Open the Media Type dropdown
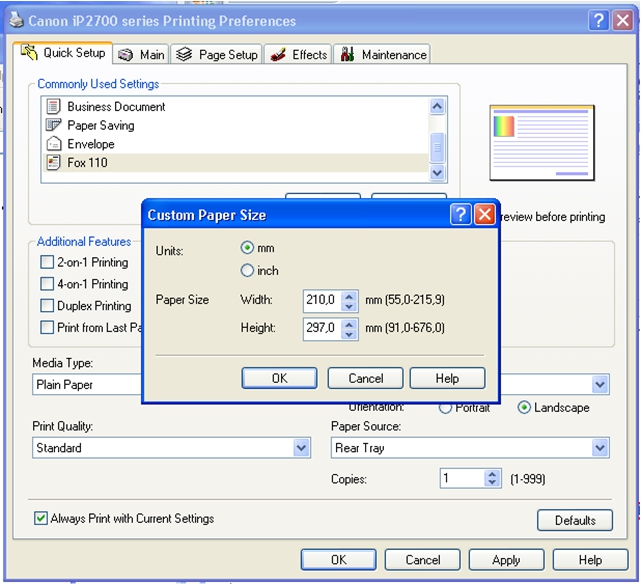Screen dimensions: 641x584 click(x=85, y=385)
